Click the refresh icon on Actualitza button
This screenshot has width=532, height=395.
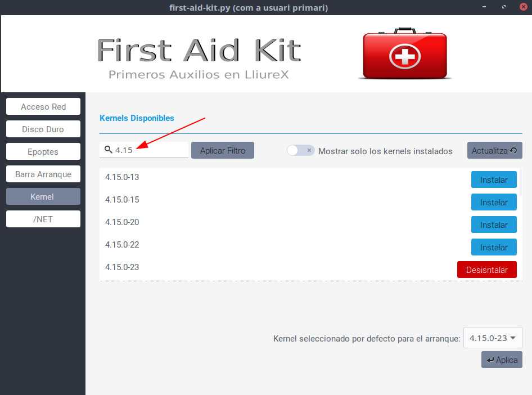513,150
